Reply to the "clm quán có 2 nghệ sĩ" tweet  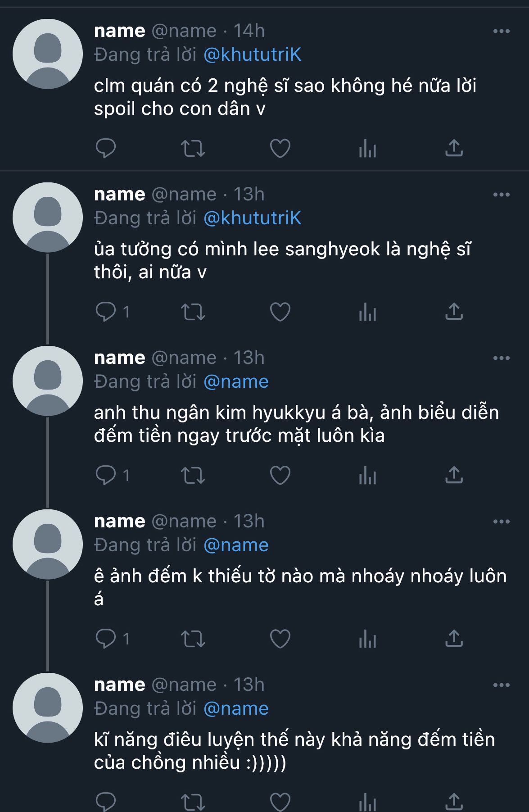[x=106, y=148]
